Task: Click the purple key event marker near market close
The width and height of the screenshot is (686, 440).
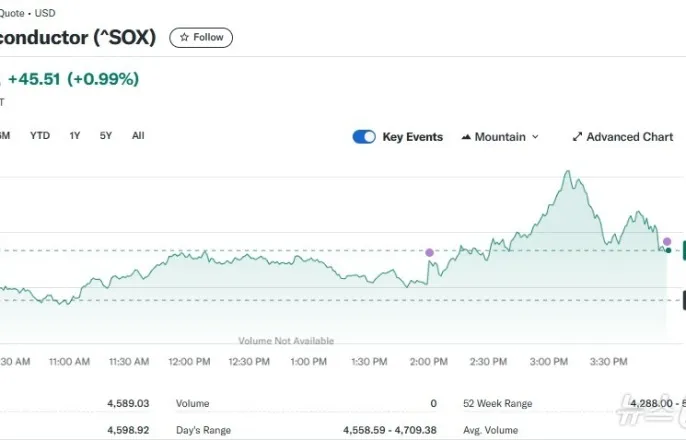Action: pos(667,242)
